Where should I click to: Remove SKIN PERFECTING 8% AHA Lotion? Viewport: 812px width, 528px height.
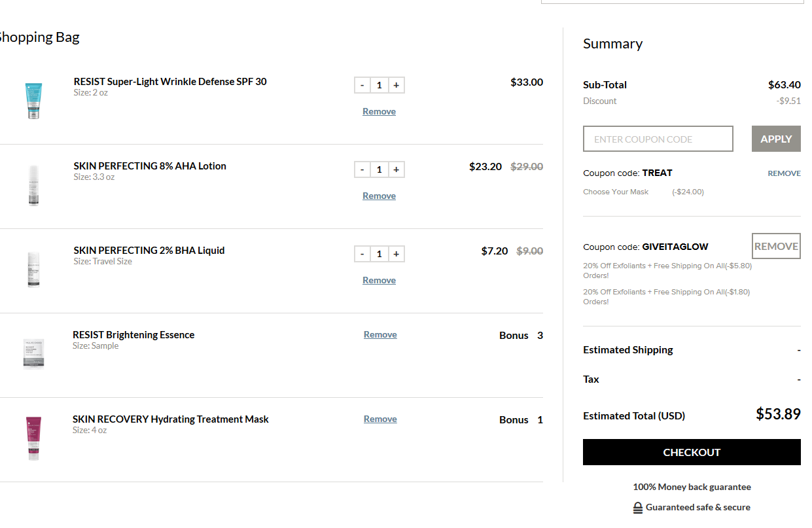click(379, 196)
